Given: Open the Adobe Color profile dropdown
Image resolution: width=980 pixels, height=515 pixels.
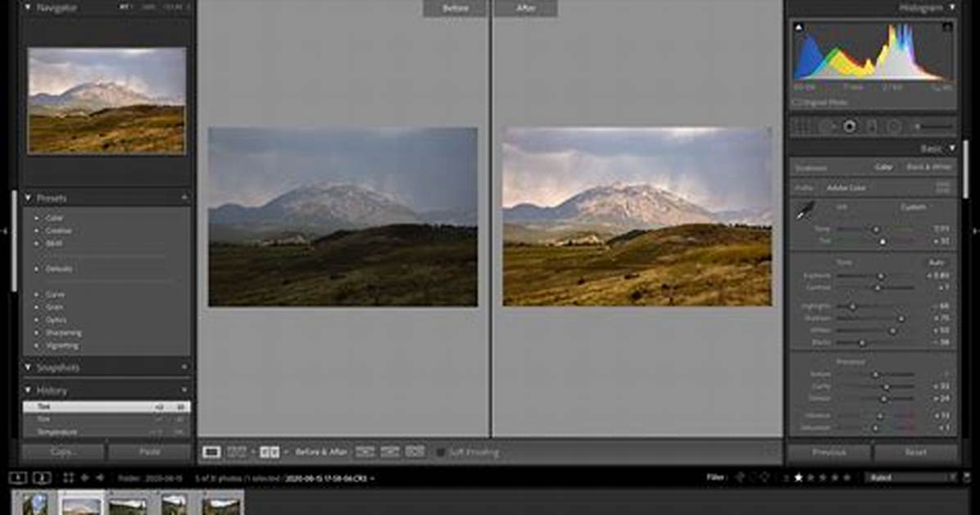Looking at the screenshot, I should pyautogui.click(x=846, y=187).
